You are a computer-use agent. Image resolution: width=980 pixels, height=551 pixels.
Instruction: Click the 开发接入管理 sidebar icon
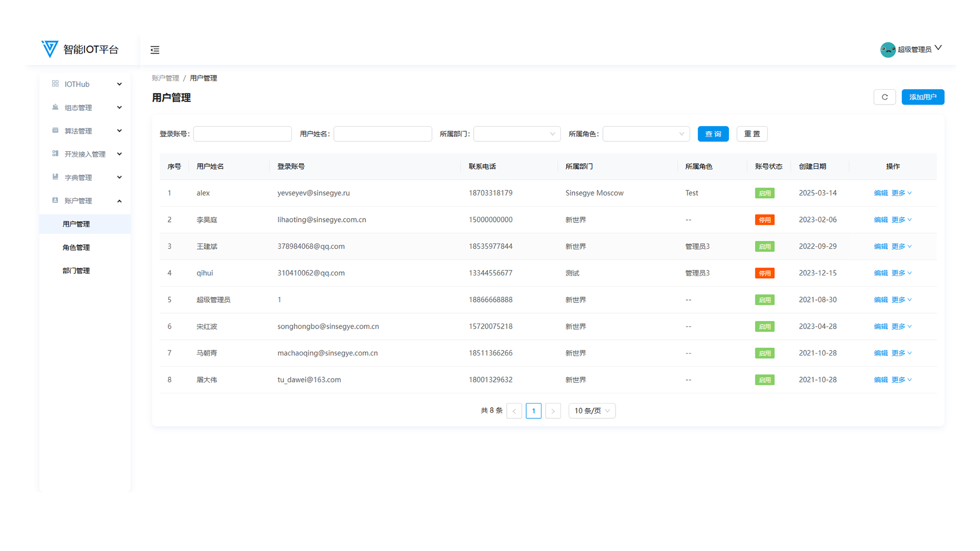click(x=55, y=154)
